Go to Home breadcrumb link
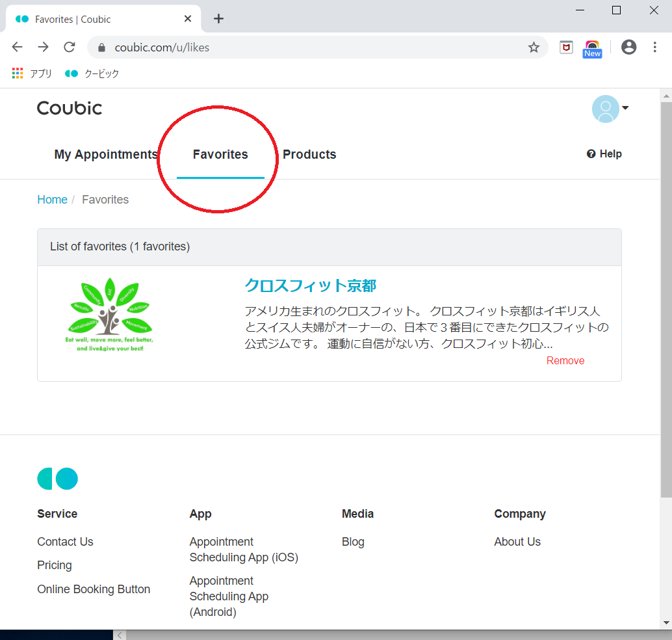672x640 pixels. click(x=52, y=200)
